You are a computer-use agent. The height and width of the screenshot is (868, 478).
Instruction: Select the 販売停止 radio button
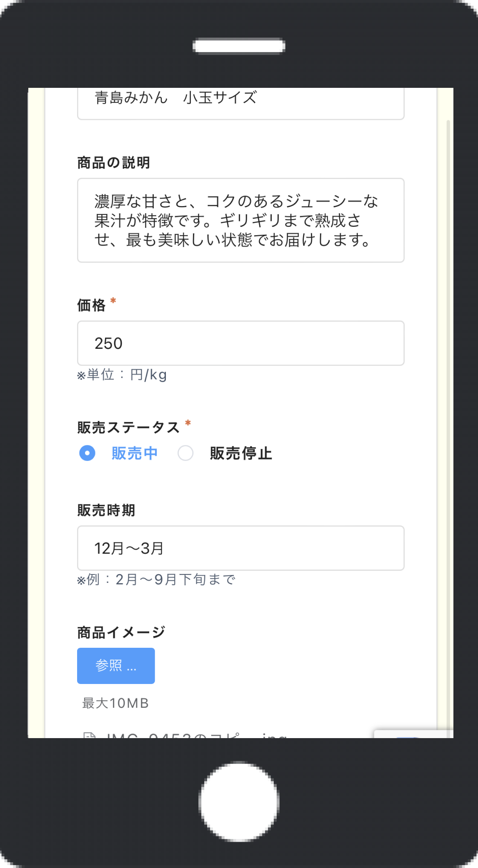coord(185,453)
